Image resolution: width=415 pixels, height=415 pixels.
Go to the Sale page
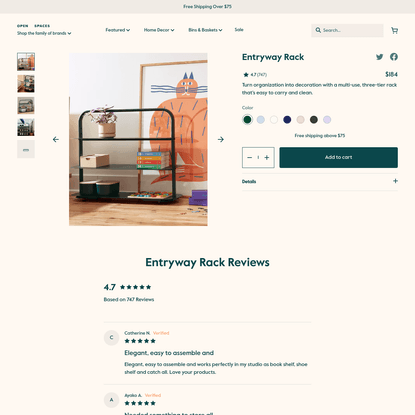click(239, 30)
